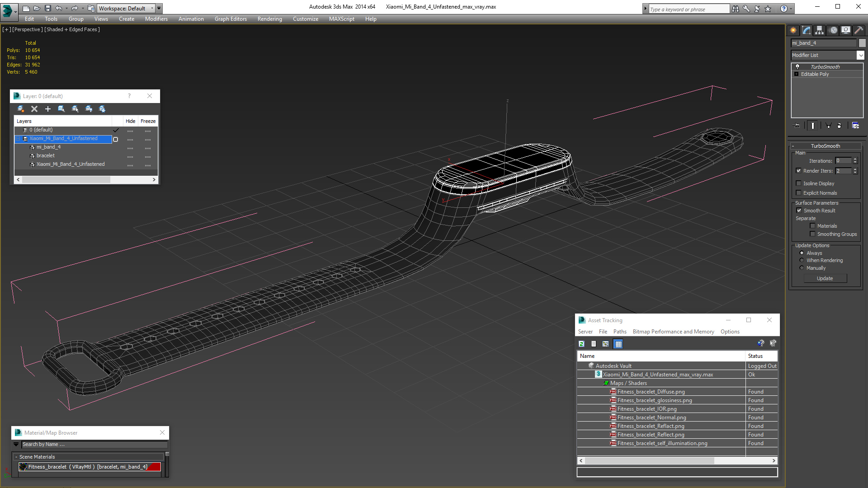This screenshot has width=868, height=488.
Task: Click the Pin Stack icon below modifier stack
Action: [797, 126]
